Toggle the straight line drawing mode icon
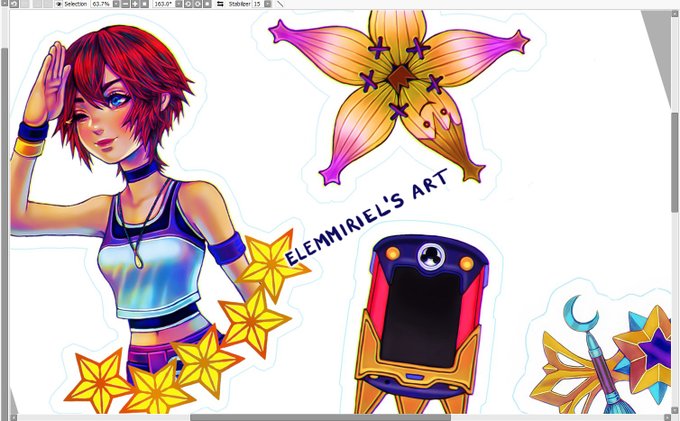680x421 pixels. click(x=280, y=4)
